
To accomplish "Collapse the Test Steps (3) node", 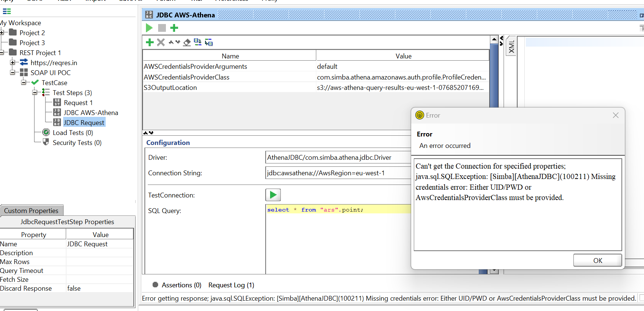I will point(35,92).
